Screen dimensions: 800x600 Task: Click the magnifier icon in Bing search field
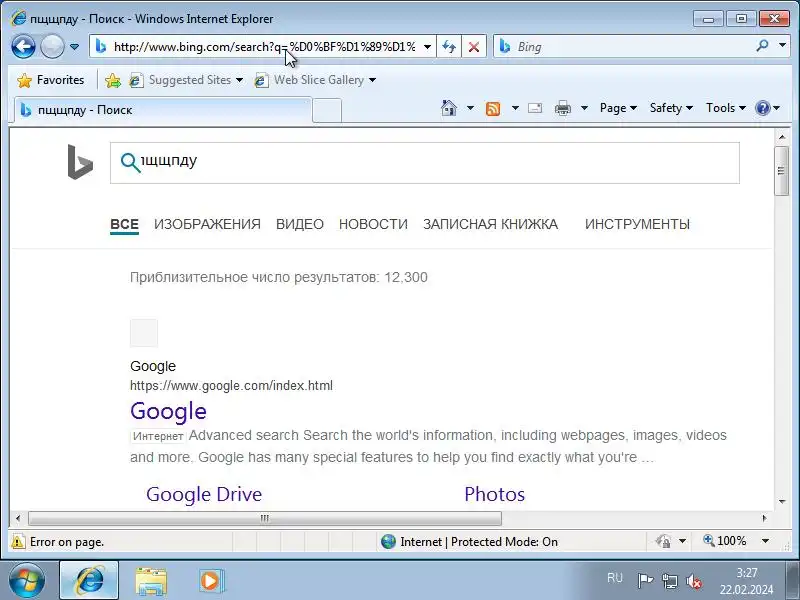click(130, 163)
